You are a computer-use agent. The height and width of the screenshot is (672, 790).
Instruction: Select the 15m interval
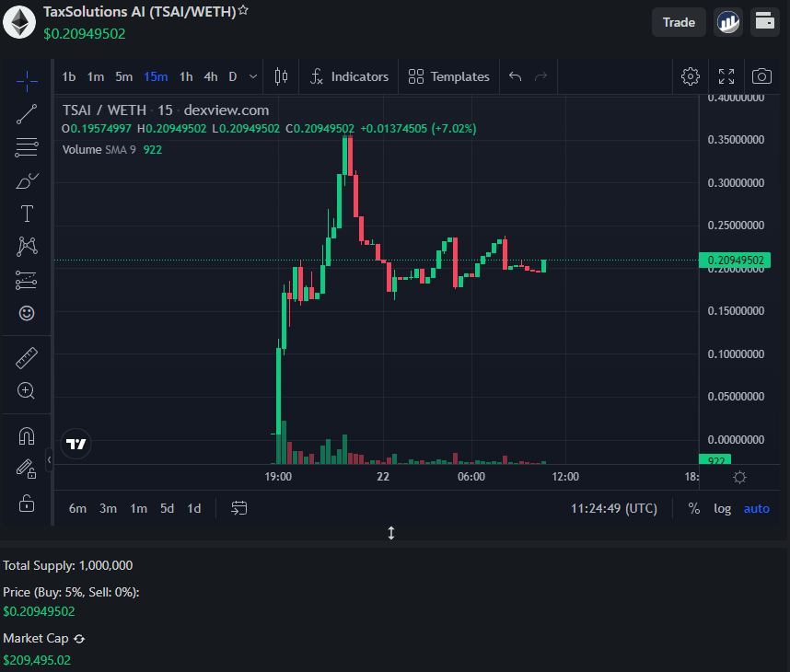coord(156,76)
